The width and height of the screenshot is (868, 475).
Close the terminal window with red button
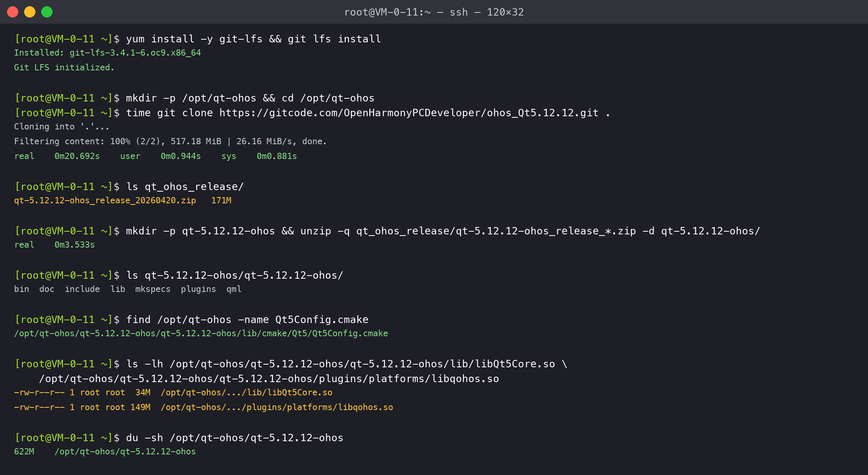point(12,12)
